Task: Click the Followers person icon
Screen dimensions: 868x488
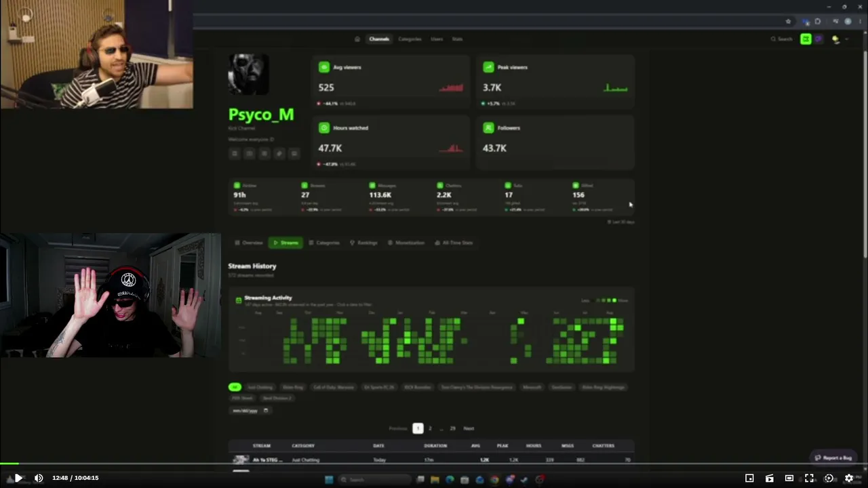Action: 488,127
